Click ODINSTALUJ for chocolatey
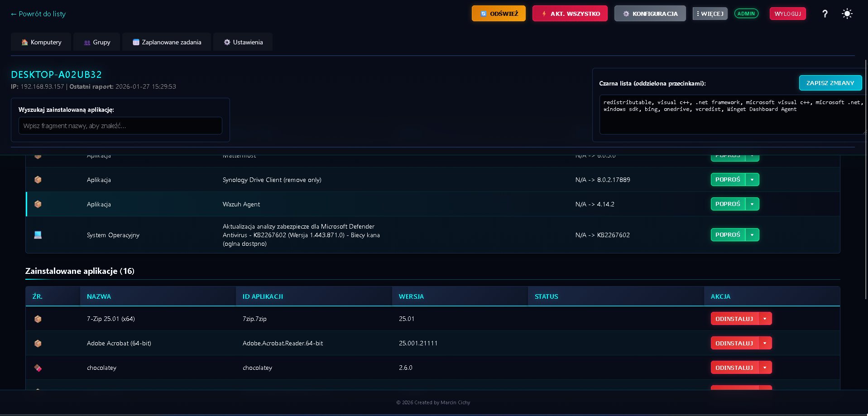The image size is (868, 416). pyautogui.click(x=734, y=368)
